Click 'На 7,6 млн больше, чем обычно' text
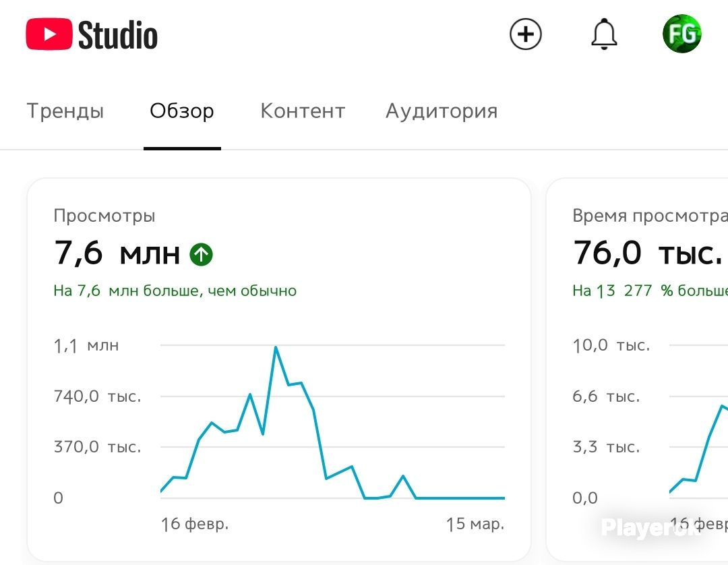Image resolution: width=728 pixels, height=565 pixels. point(175,291)
